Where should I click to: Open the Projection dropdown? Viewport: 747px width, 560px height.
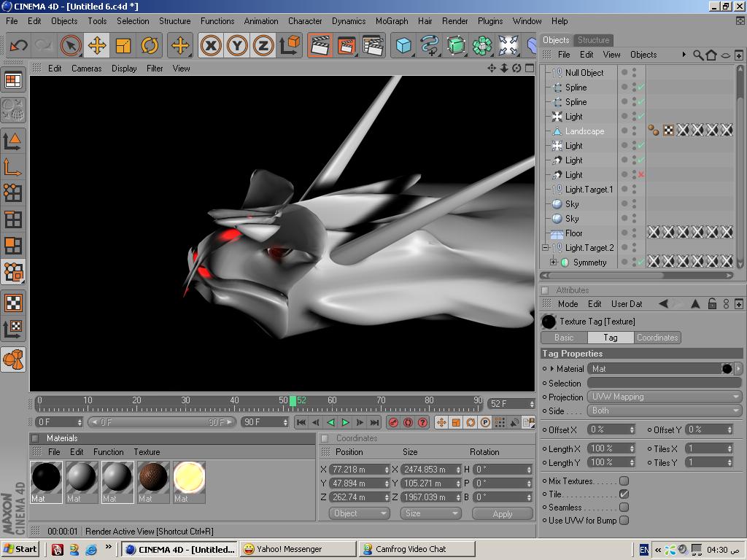[664, 397]
